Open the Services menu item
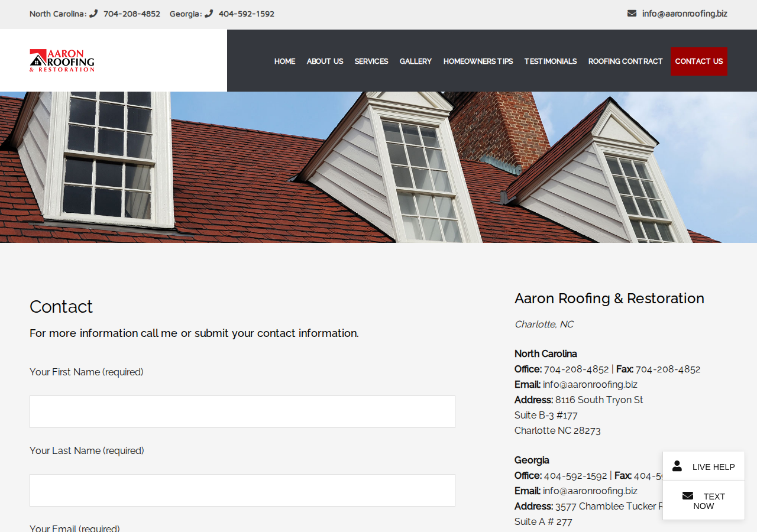The height and width of the screenshot is (532, 757). pos(371,61)
